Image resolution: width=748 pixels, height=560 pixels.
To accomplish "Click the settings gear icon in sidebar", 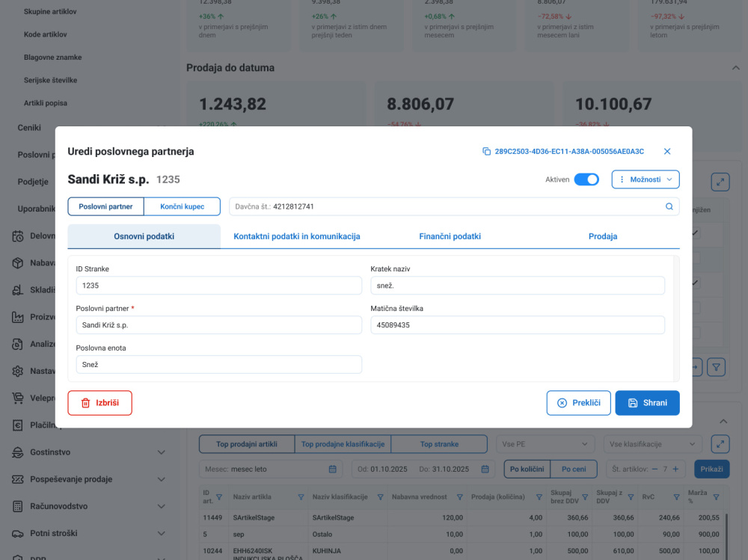I will (x=18, y=371).
